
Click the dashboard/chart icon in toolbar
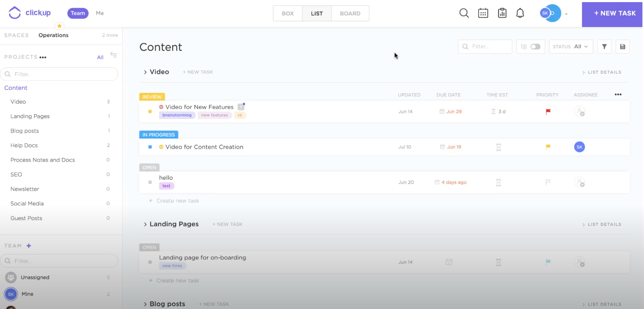(502, 13)
